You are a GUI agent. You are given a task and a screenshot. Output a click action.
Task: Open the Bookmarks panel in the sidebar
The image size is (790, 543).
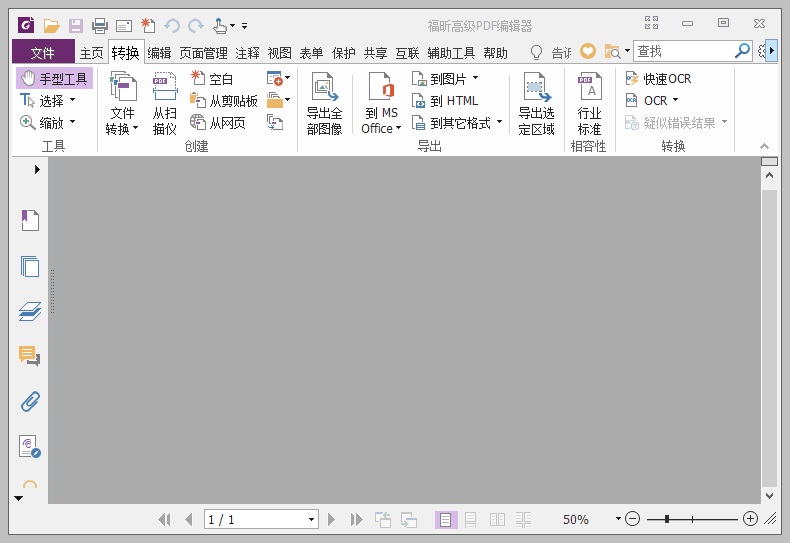point(30,221)
